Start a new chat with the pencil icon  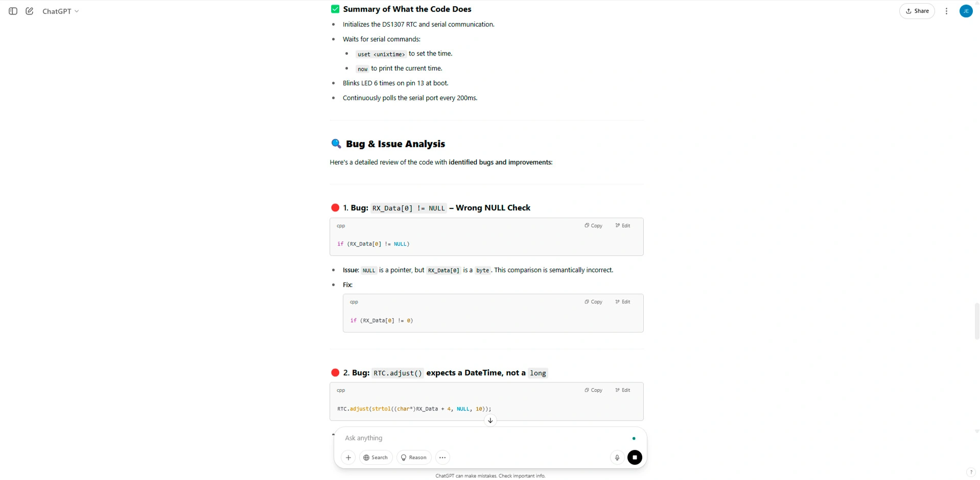point(30,11)
